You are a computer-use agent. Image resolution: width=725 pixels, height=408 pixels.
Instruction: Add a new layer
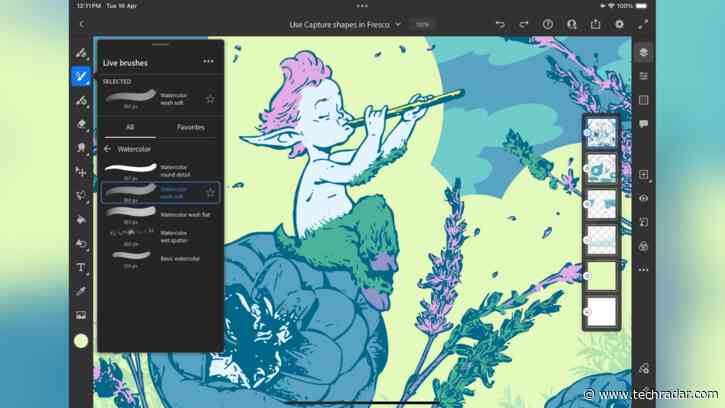pyautogui.click(x=644, y=174)
